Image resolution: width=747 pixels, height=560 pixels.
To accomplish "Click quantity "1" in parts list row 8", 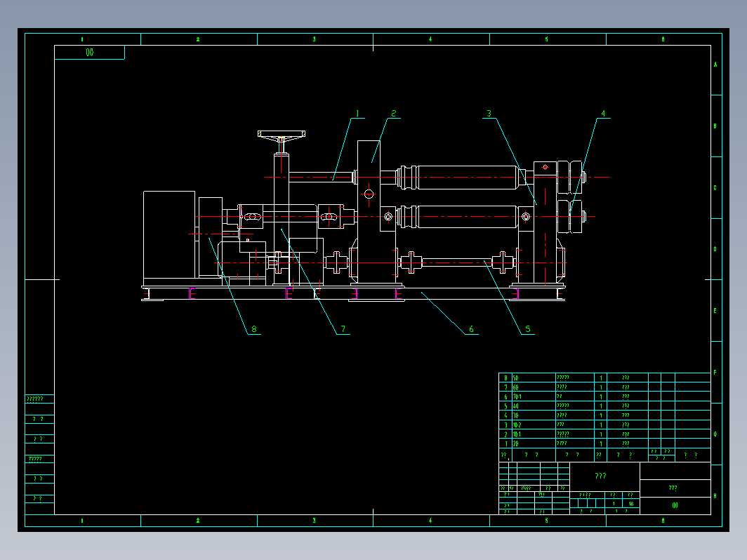I will (601, 378).
